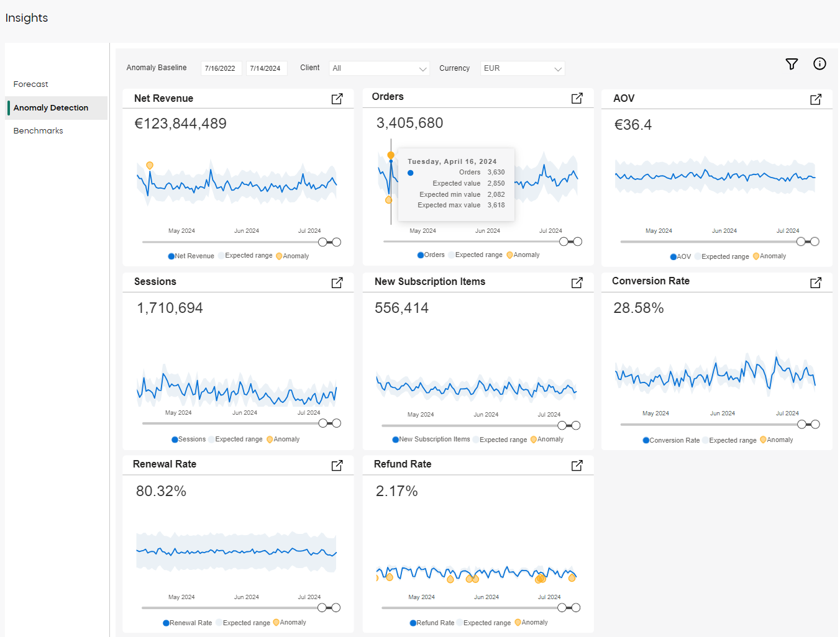
Task: Click the conversion rate value 28.58%
Action: tap(639, 308)
